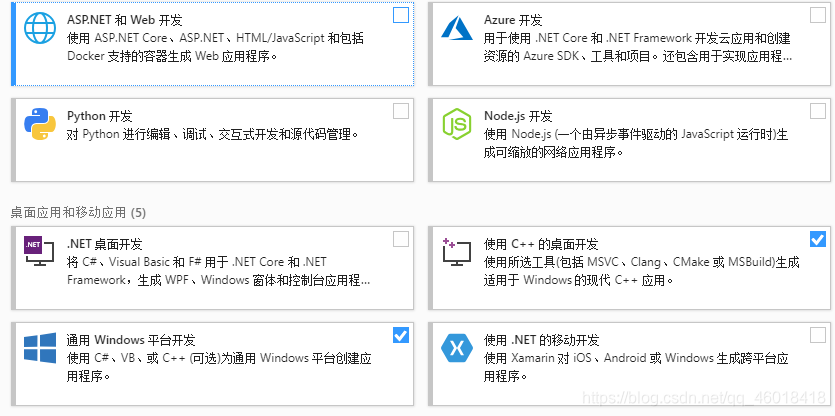Click the Python description about 交互式开发
This screenshot has width=835, height=416.
[212, 135]
